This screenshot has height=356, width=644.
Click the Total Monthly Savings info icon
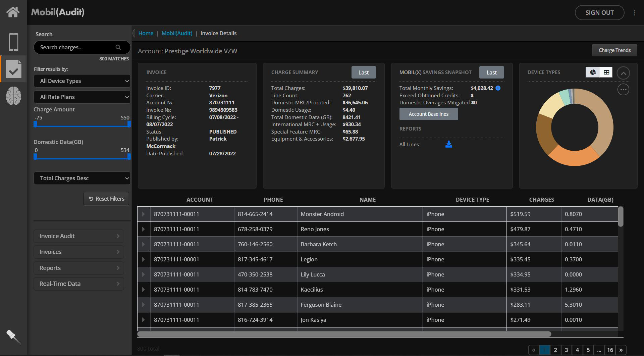(498, 88)
